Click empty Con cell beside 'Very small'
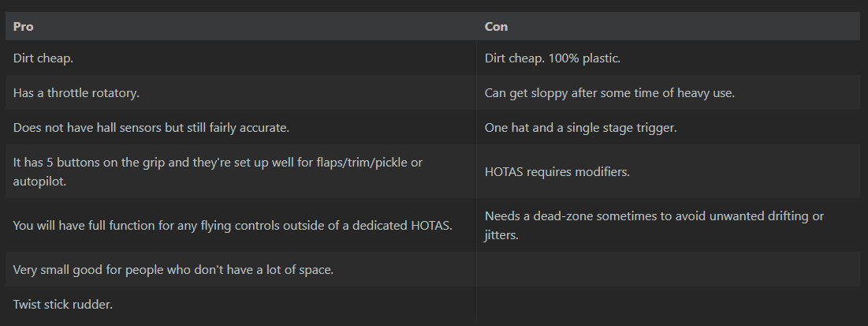Screen dimensions: 868x326 tap(669, 269)
